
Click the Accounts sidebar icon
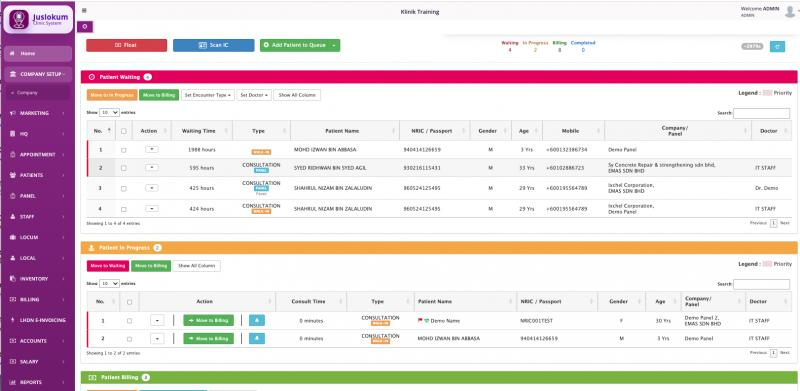pos(13,340)
